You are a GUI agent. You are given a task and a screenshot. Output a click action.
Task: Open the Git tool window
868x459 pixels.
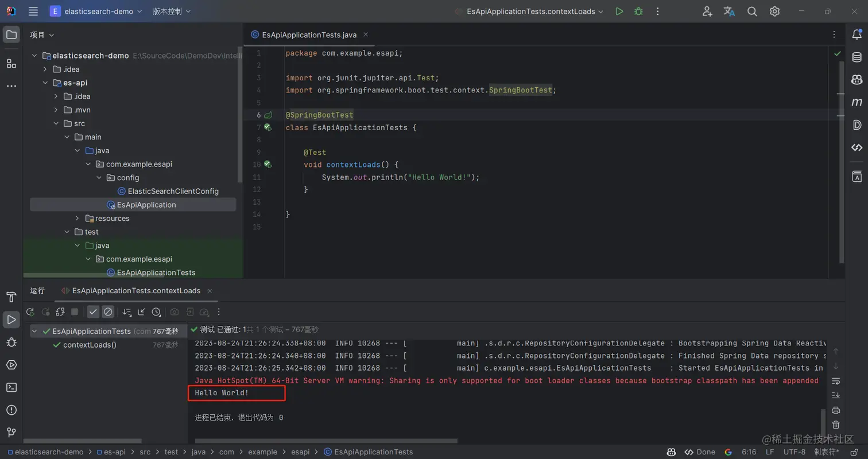[11, 432]
